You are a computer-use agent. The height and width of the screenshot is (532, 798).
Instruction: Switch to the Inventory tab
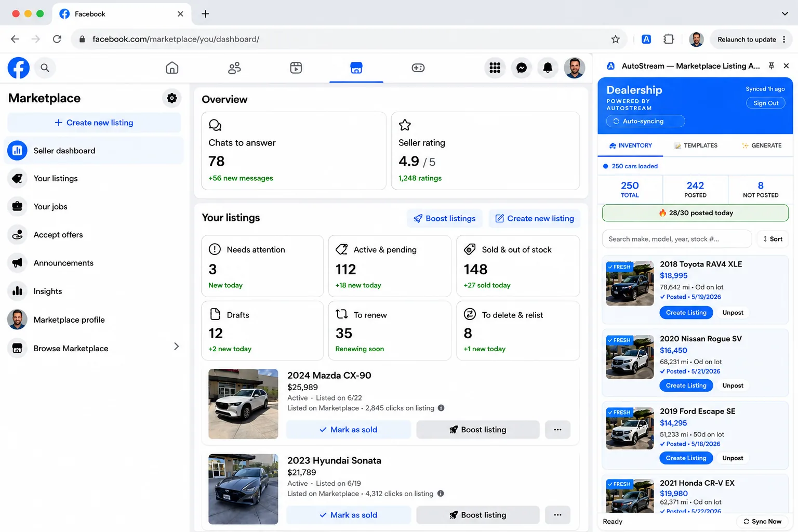coord(630,145)
